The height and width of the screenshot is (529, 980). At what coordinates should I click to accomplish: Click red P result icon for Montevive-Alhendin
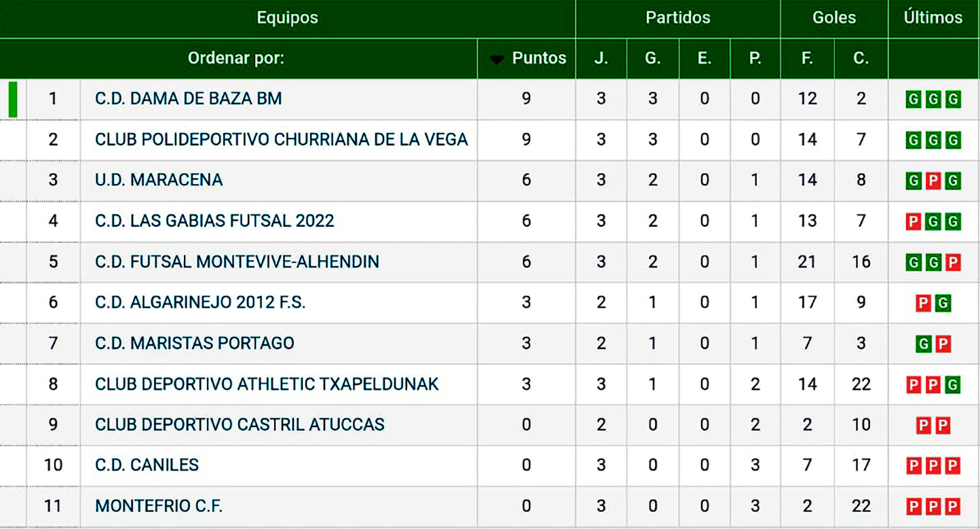click(953, 263)
